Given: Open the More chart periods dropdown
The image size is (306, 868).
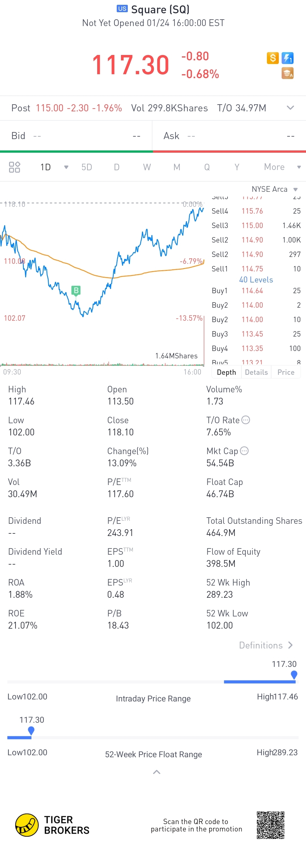Looking at the screenshot, I should [299, 167].
